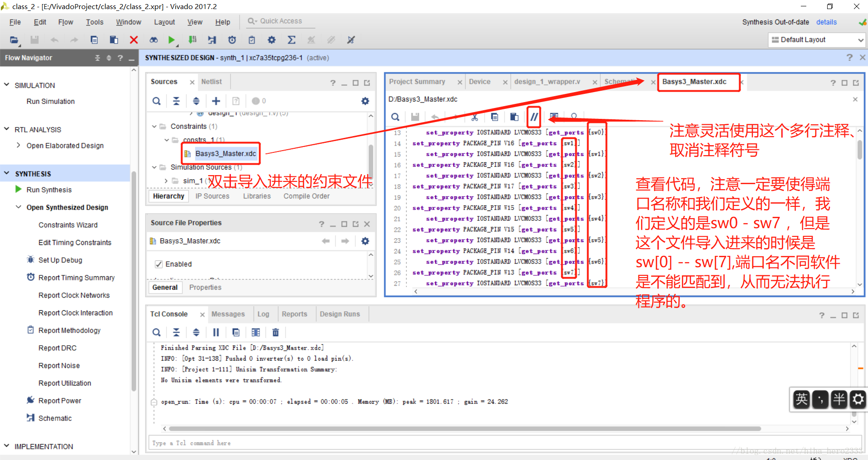This screenshot has width=868, height=460.
Task: Clear Tcl Console with trash icon
Action: 275,333
